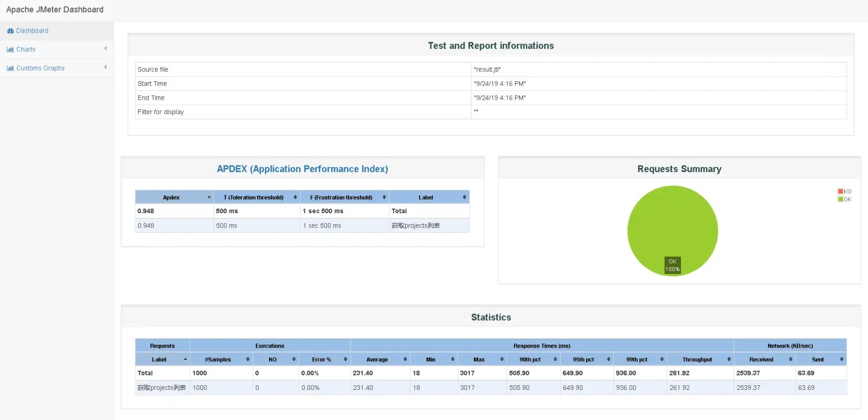Expand the Customs Graphs menu chevron
868x420 pixels.
tap(105, 67)
